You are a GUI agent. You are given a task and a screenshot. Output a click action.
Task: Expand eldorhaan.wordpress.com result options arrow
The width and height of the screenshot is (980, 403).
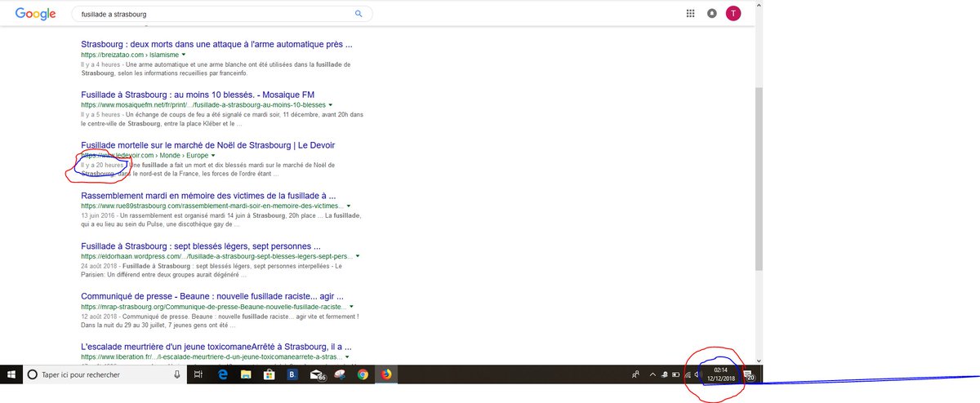[358, 256]
